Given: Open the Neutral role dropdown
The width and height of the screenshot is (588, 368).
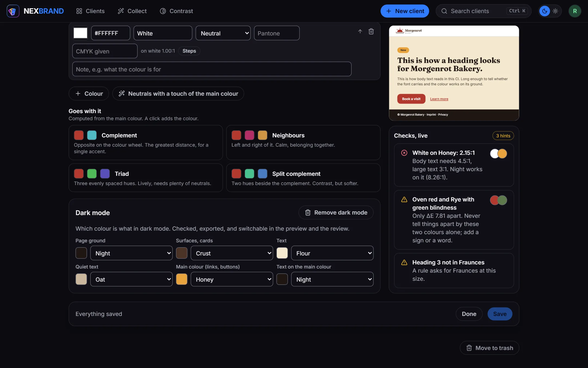Looking at the screenshot, I should pos(223,33).
